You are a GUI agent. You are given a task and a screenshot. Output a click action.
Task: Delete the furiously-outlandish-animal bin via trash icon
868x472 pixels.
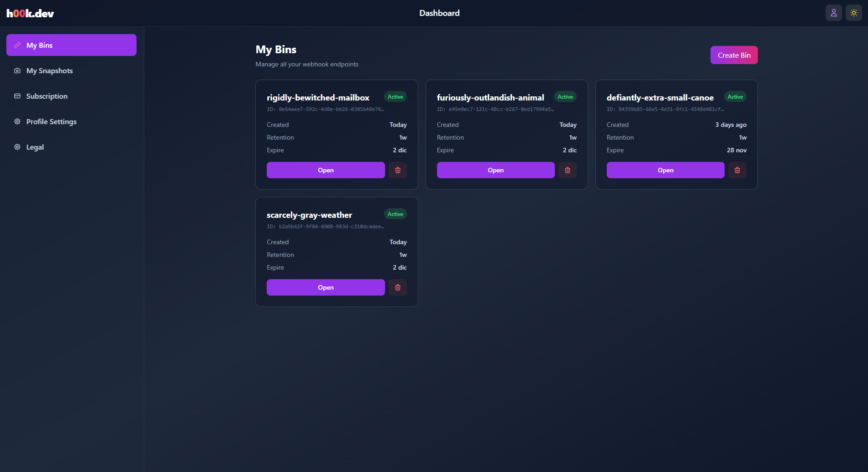coord(567,170)
